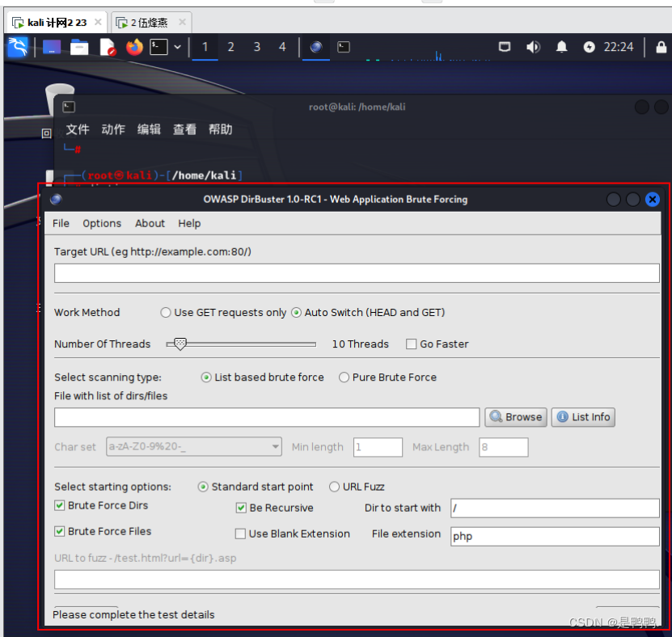Open DirBuster File menu
This screenshot has height=637, width=672.
point(61,223)
